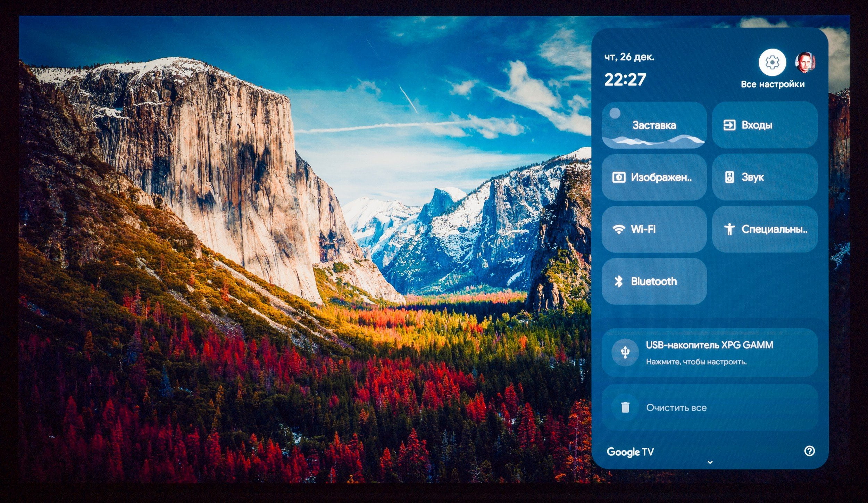
Task: Open the help question mark icon
Action: (809, 451)
